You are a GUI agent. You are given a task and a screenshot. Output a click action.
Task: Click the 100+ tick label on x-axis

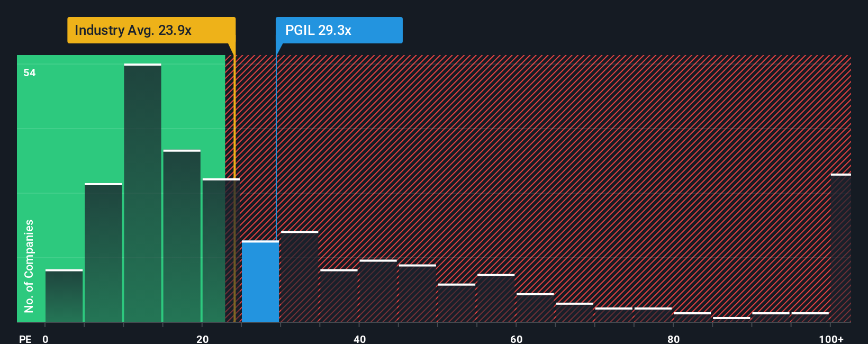pos(831,339)
